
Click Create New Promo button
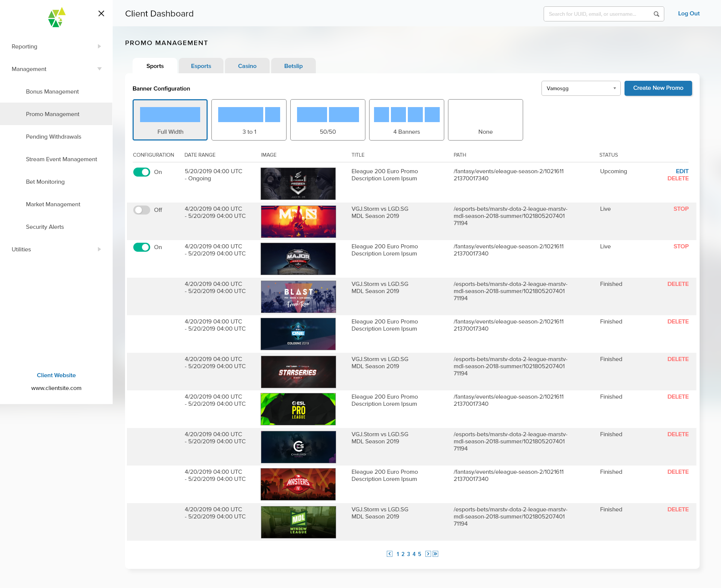658,88
